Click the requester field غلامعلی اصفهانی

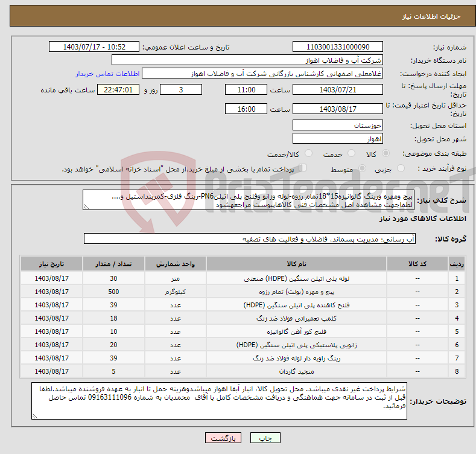(262, 74)
